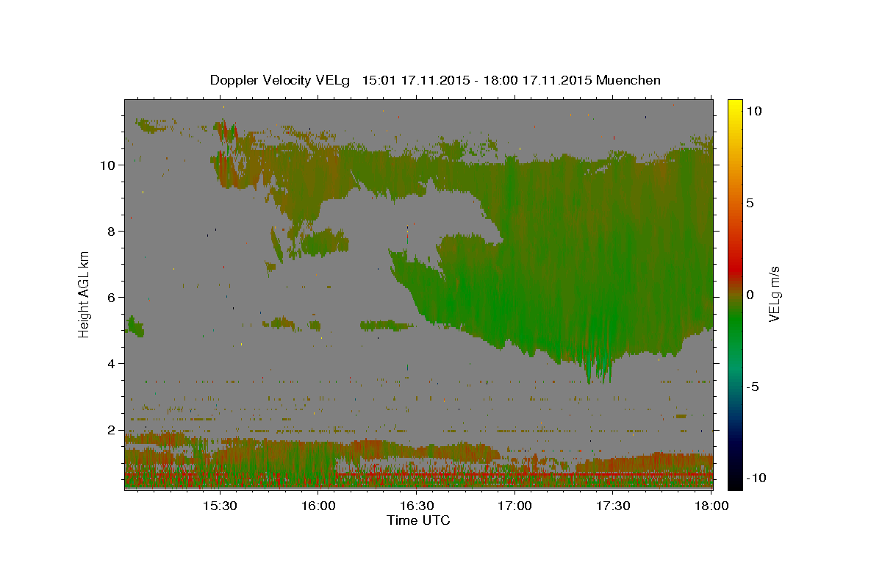Click the 17:00 time tick label
The image size is (882, 588).
point(514,506)
